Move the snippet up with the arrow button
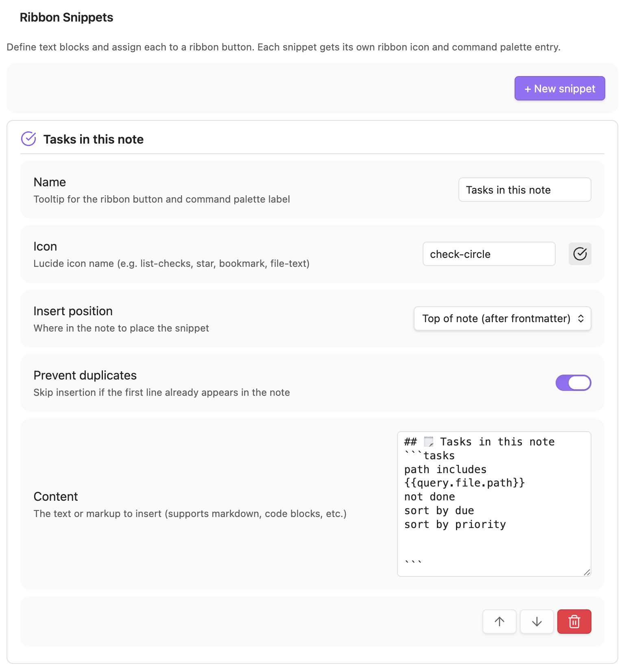The height and width of the screenshot is (672, 624). coord(500,622)
